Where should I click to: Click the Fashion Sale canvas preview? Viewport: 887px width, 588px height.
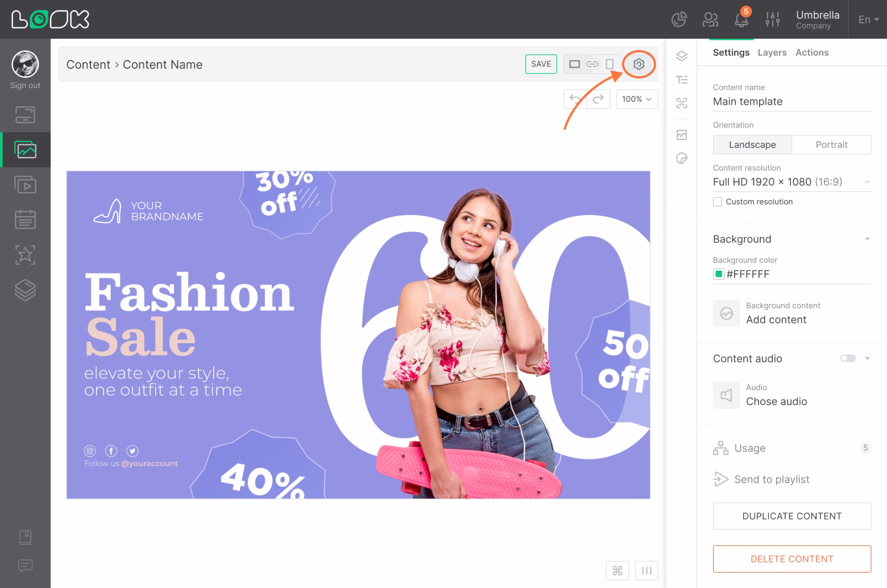[358, 335]
